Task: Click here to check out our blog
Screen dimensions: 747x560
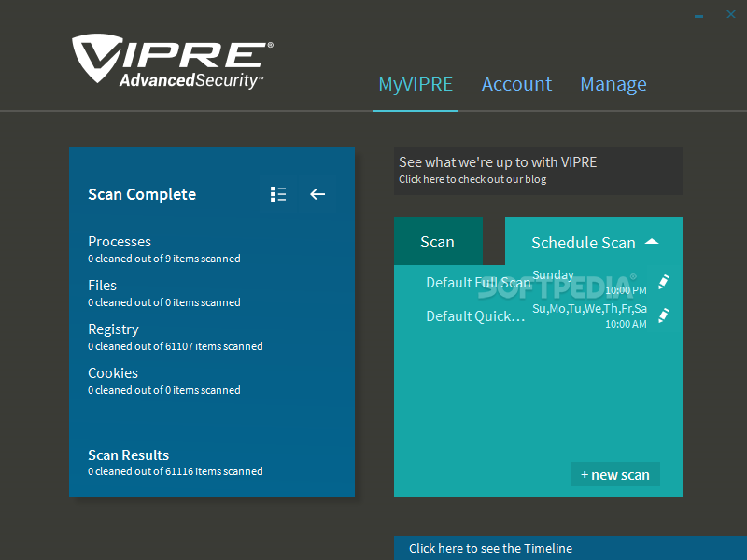Action: (472, 179)
